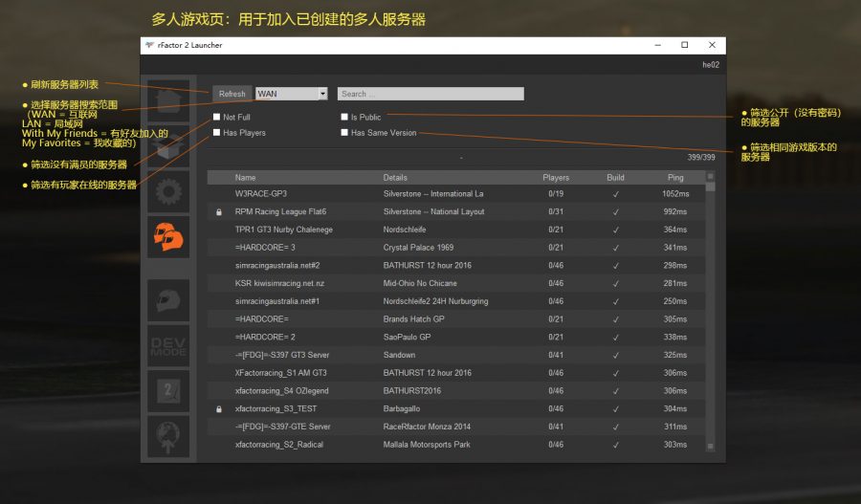The height and width of the screenshot is (504, 861).
Task: Open the WAN search scope dropdown
Action: (x=292, y=94)
